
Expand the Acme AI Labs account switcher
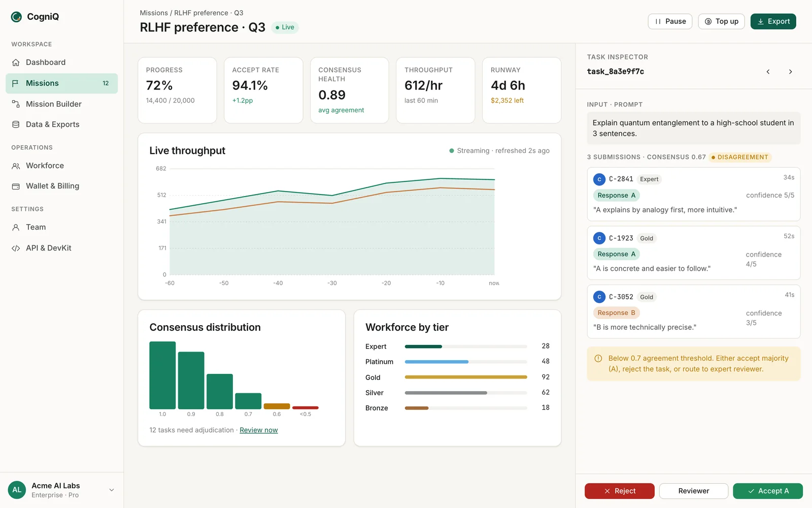pyautogui.click(x=112, y=490)
